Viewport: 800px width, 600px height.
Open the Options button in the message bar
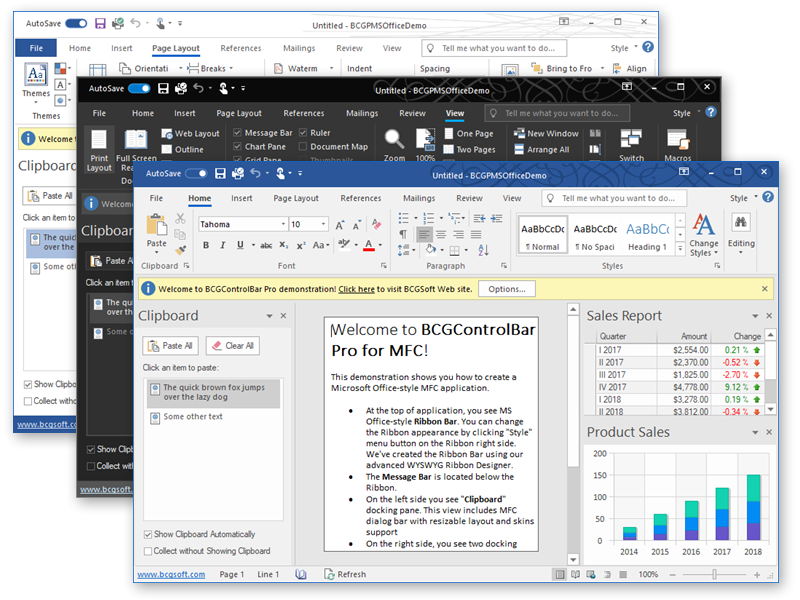[507, 288]
